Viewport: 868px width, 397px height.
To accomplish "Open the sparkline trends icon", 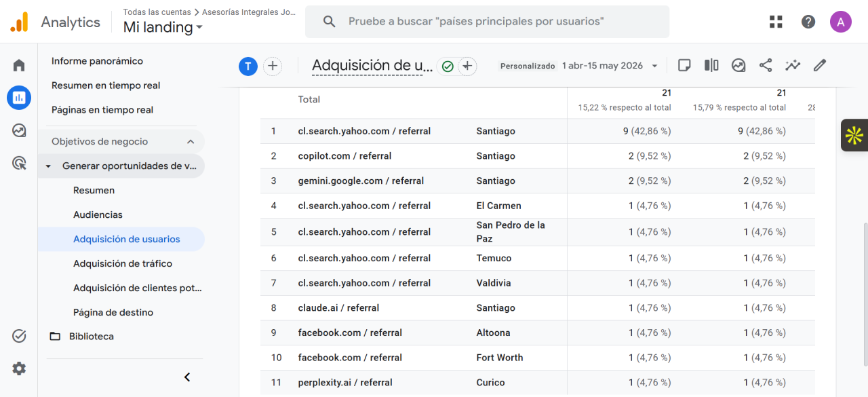I will 793,65.
